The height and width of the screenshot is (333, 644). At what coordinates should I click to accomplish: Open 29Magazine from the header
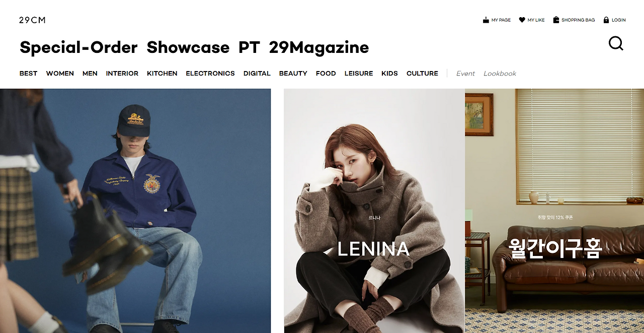click(319, 47)
